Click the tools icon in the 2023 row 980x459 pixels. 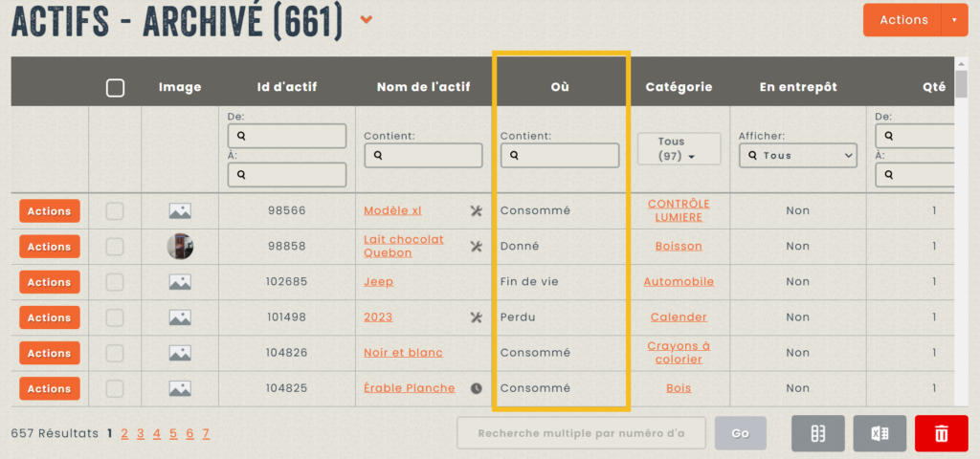coord(477,317)
